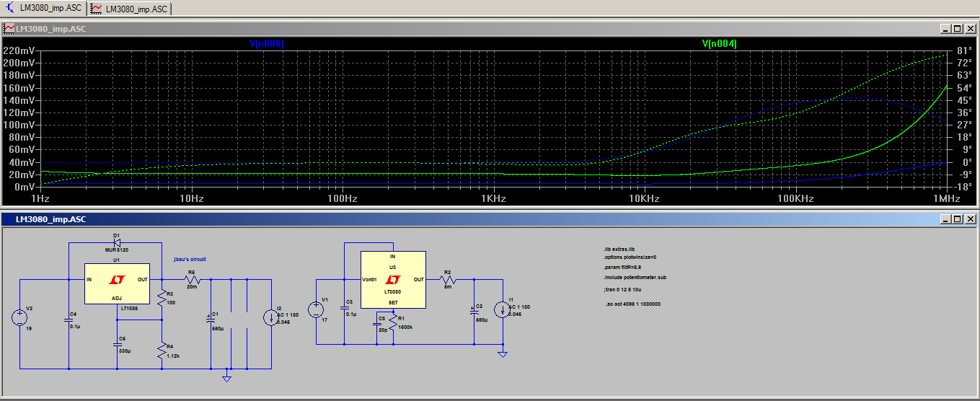Click the 1500k value of R1

pos(406,327)
